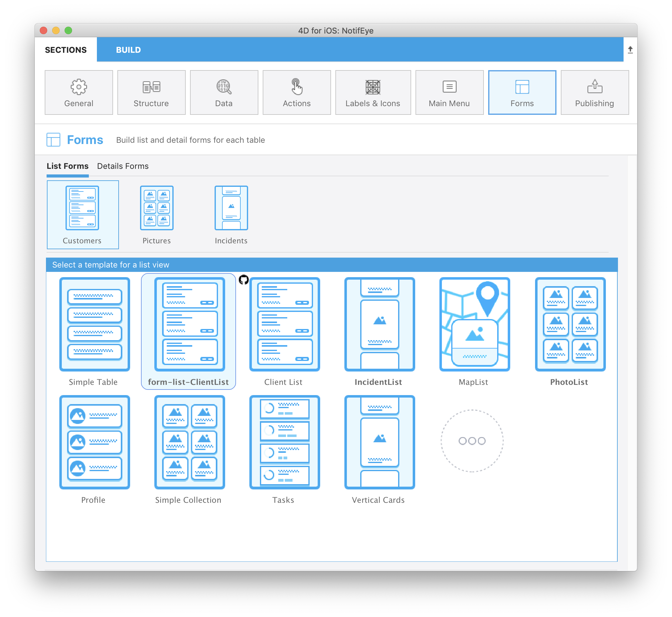672x617 pixels.
Task: Select the PhotoList template
Action: tap(568, 325)
